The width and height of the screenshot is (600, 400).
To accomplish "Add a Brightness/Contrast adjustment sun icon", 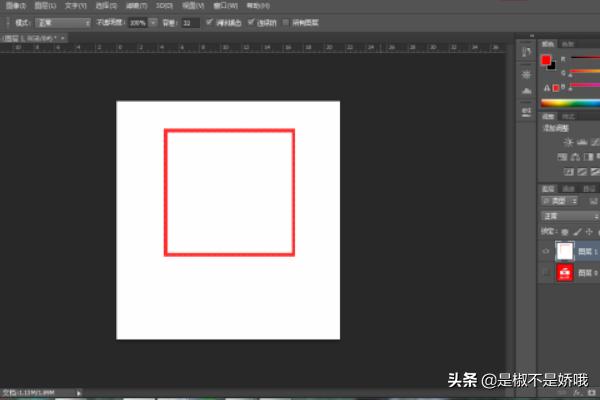I will [569, 142].
